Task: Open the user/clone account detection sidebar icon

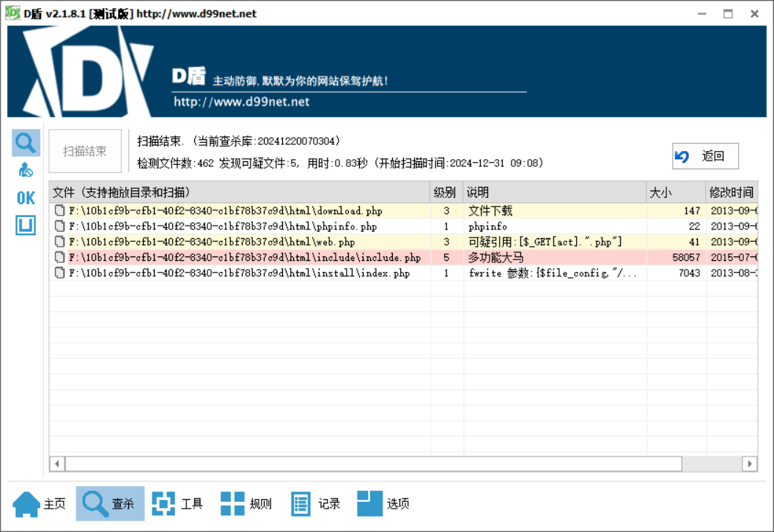Action: [x=26, y=170]
